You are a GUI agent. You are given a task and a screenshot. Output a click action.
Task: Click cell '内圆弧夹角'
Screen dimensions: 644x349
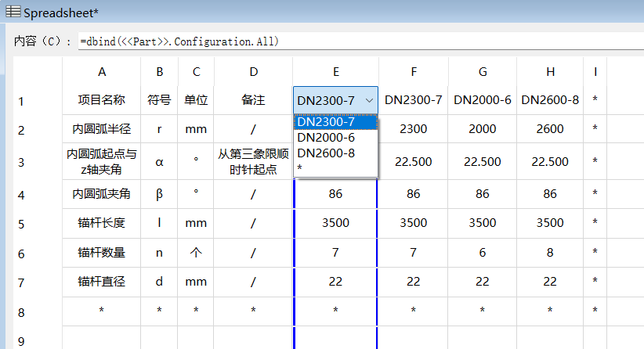tap(101, 194)
